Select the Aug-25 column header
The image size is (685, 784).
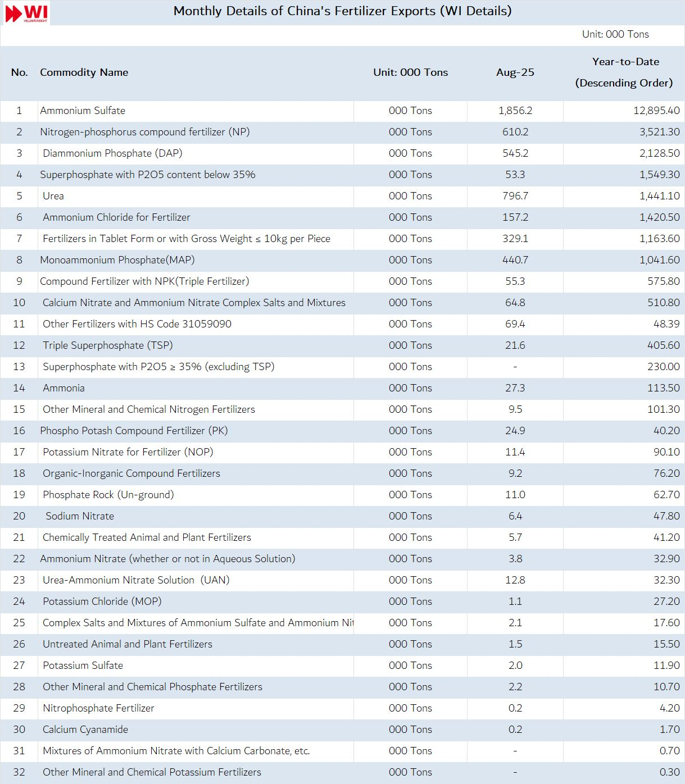coord(515,72)
